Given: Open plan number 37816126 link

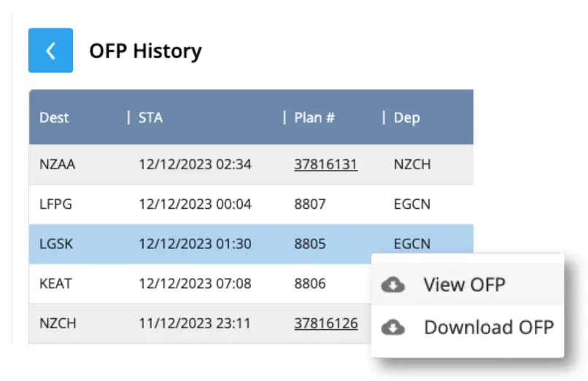Looking at the screenshot, I should [x=325, y=323].
